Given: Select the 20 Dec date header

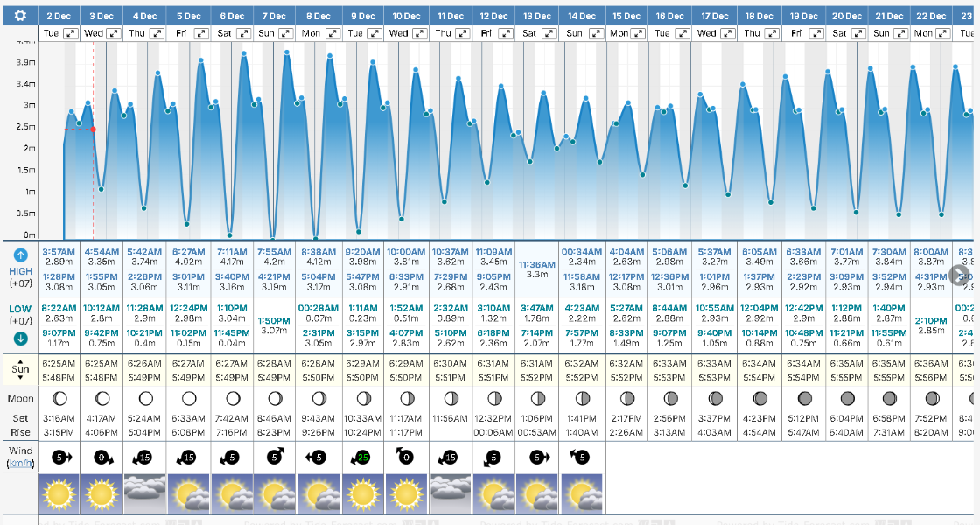Looking at the screenshot, I should [846, 16].
